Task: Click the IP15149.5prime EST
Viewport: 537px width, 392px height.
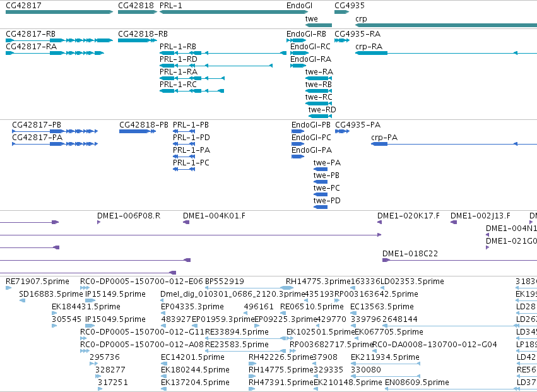Action: [x=90, y=300]
